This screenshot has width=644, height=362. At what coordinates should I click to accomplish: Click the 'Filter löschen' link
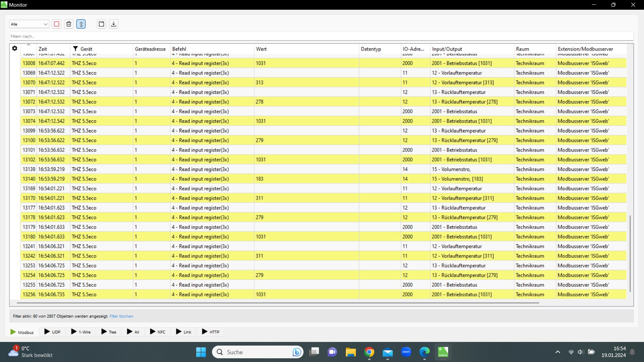tap(121, 316)
